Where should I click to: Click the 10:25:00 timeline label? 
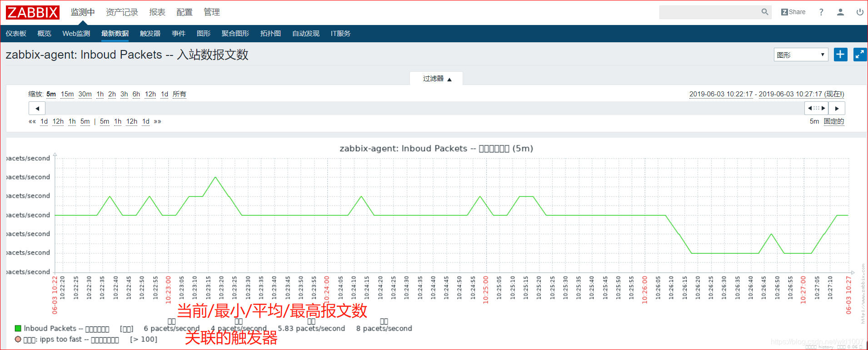pyautogui.click(x=486, y=290)
